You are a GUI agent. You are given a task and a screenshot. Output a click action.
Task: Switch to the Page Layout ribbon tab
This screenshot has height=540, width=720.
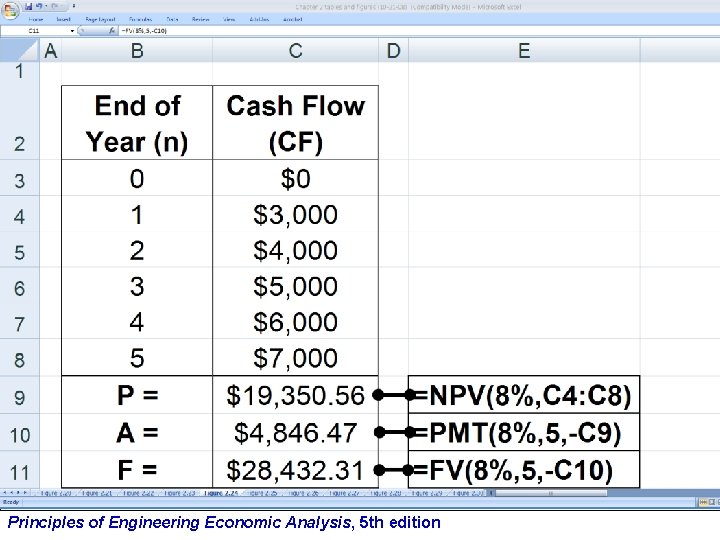coord(100,19)
